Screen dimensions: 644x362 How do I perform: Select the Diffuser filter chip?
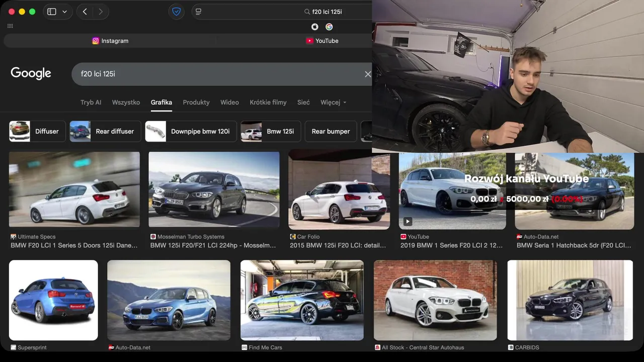pyautogui.click(x=37, y=131)
